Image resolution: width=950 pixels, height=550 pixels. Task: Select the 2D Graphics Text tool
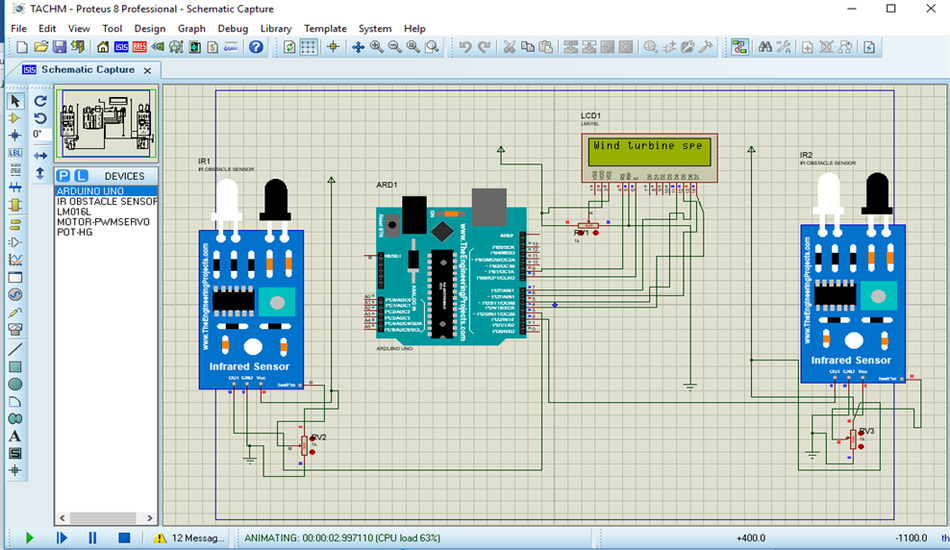tap(15, 436)
